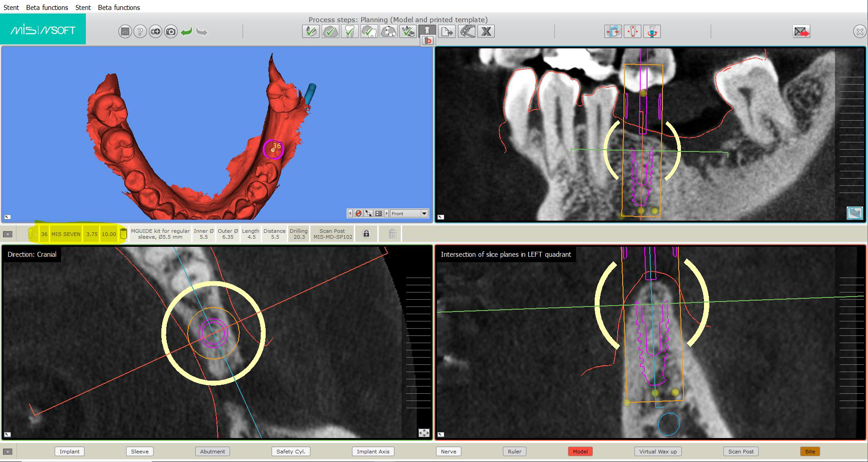This screenshot has height=462, width=868.
Task: Maximize the 3D model view pane
Action: click(x=7, y=217)
